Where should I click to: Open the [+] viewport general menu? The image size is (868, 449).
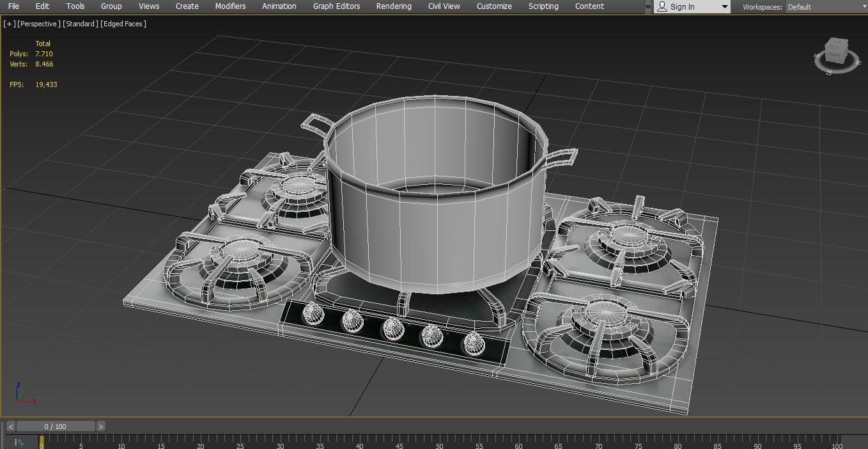[x=10, y=24]
